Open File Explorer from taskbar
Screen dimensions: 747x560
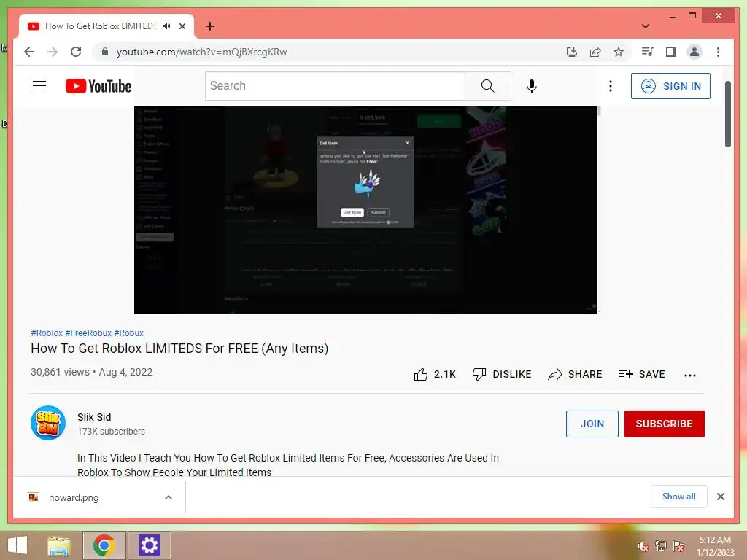pos(58,545)
